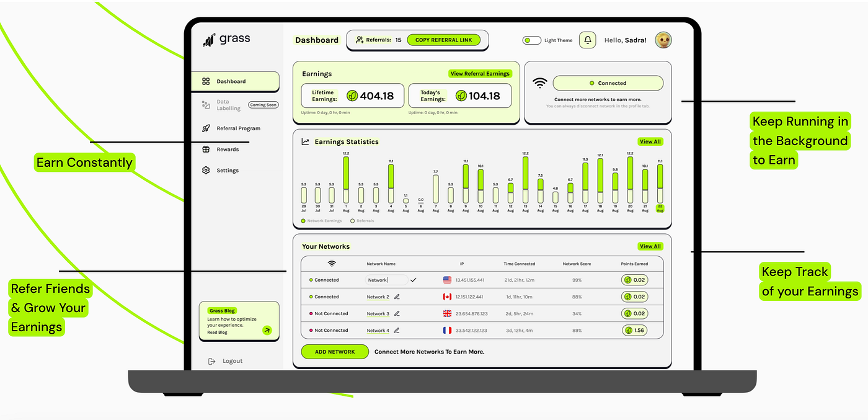Go to Rewards section
This screenshot has width=868, height=420.
pos(228,150)
